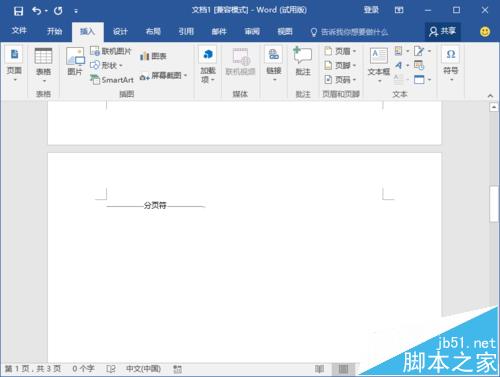Click the page count in the status bar

33,369
